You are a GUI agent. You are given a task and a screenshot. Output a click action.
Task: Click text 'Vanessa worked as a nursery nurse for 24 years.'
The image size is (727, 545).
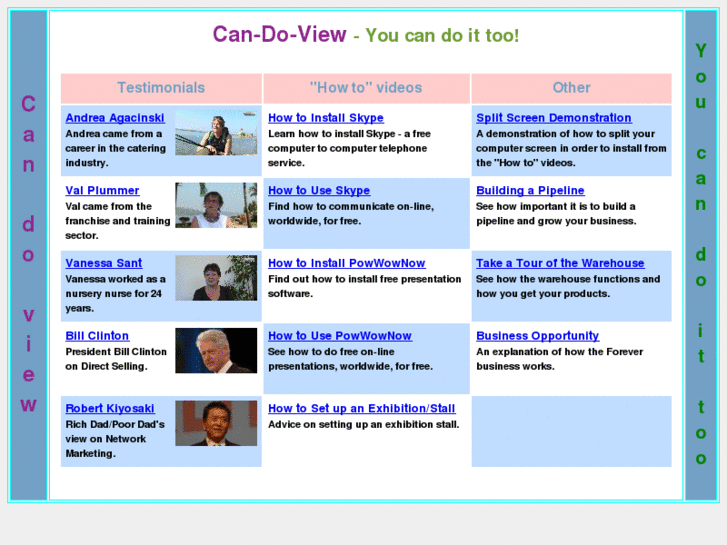pos(115,294)
